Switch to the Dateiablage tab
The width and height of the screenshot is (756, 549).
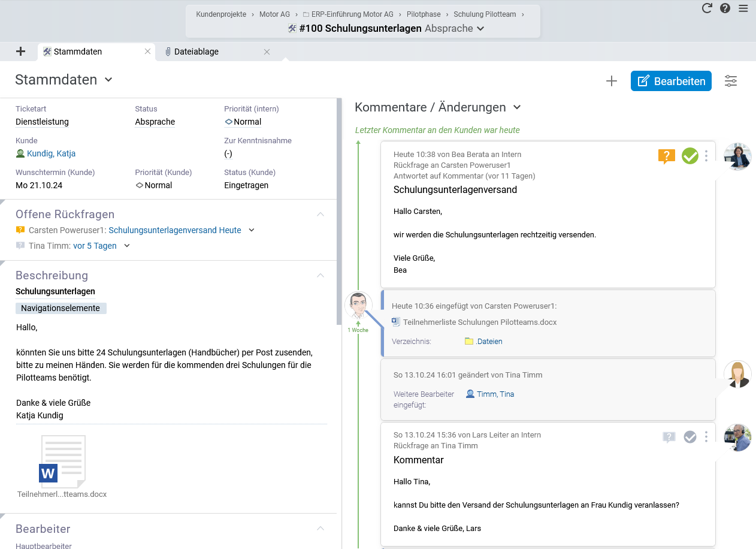pyautogui.click(x=196, y=52)
